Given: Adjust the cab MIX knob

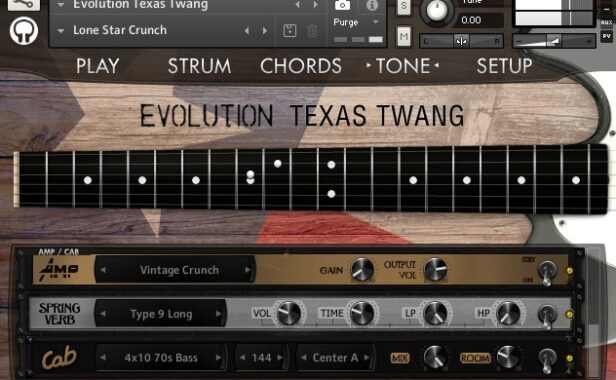Looking at the screenshot, I should (435, 357).
